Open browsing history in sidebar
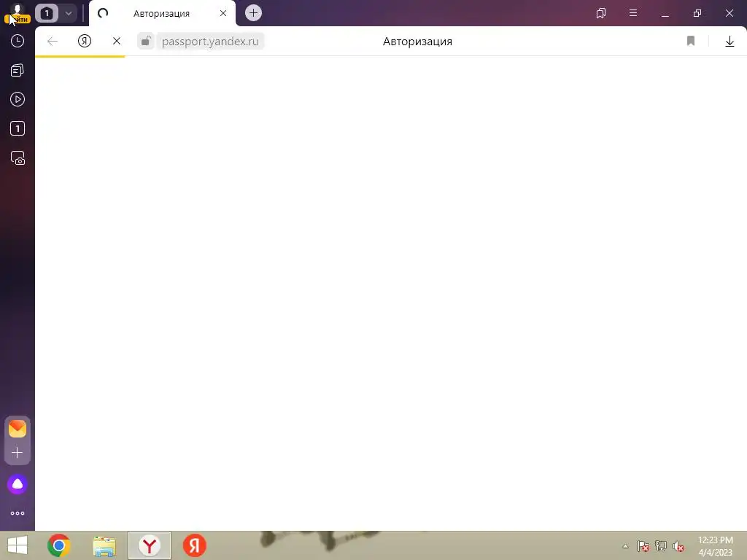The height and width of the screenshot is (560, 747). pyautogui.click(x=18, y=41)
